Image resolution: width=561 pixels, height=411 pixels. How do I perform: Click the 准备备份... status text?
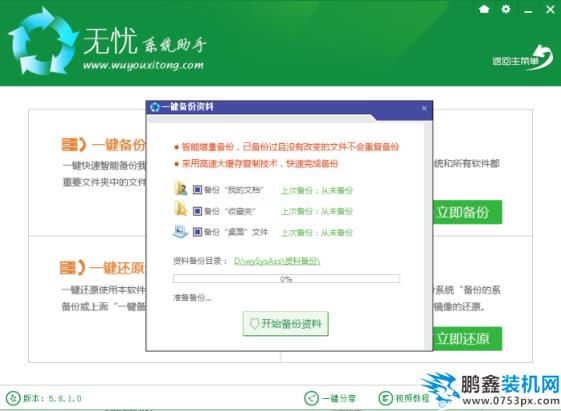192,298
